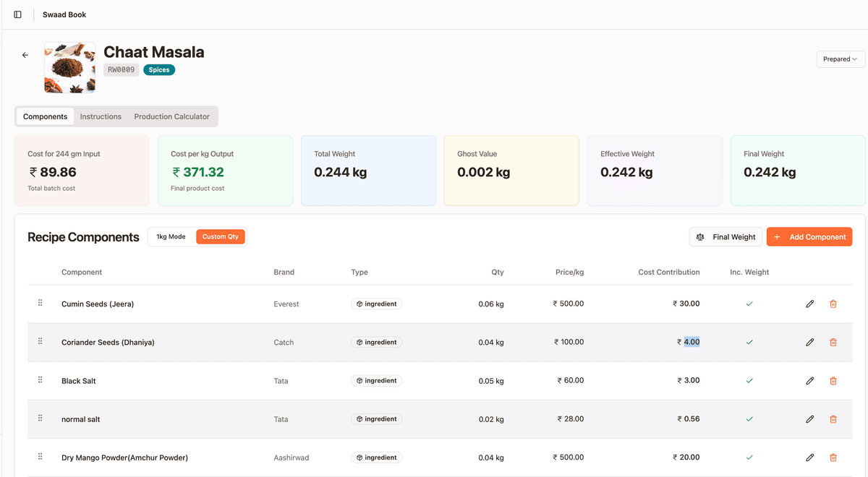Image resolution: width=868 pixels, height=477 pixels.
Task: Edit the normal salt component
Action: point(810,419)
